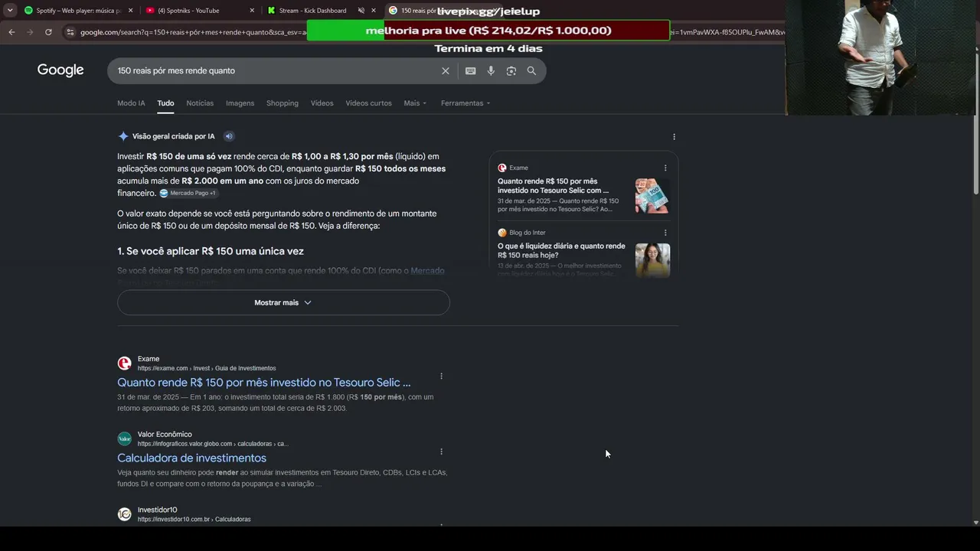This screenshot has height=551, width=980.
Task: Open options for the Blog do Inter card
Action: click(665, 233)
